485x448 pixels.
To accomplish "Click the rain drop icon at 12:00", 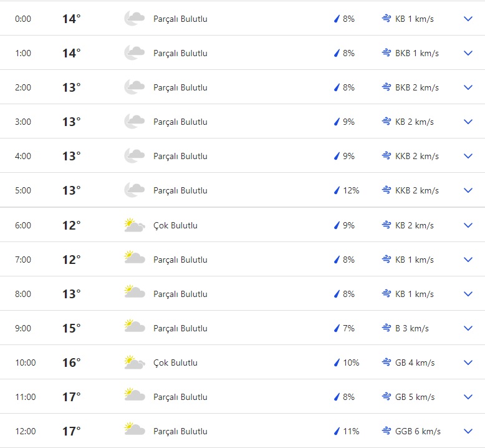I will click(337, 431).
